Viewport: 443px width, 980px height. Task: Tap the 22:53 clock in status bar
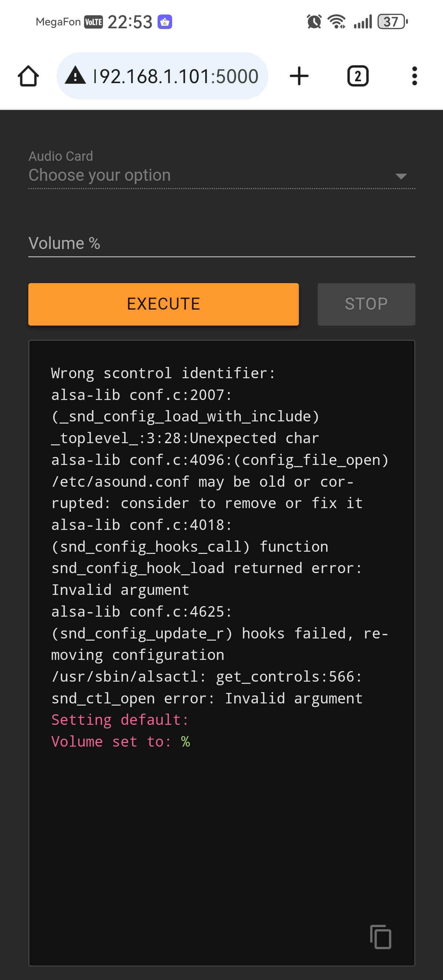(x=130, y=22)
